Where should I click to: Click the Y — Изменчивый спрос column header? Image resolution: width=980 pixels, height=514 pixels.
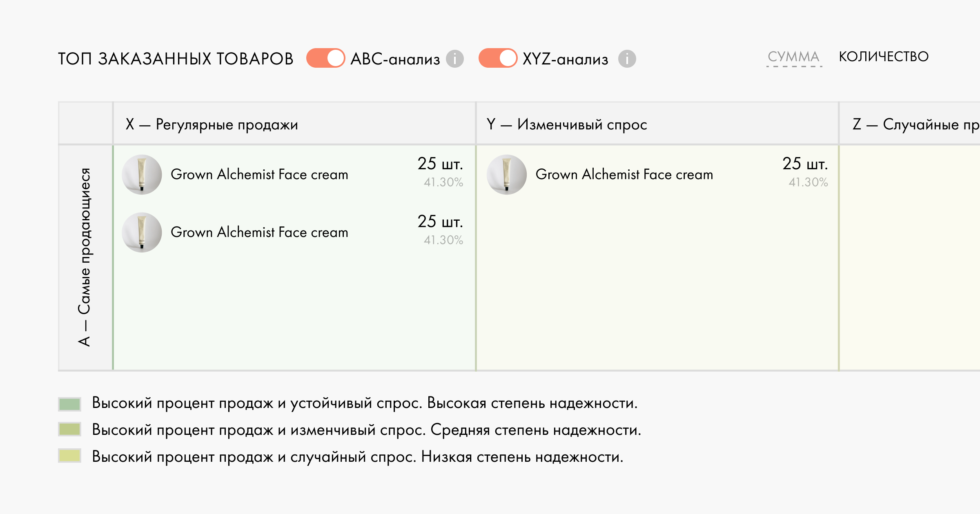[567, 124]
